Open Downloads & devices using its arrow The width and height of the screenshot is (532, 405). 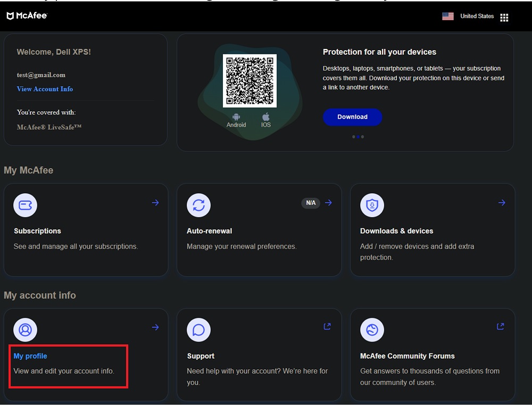[x=502, y=203]
